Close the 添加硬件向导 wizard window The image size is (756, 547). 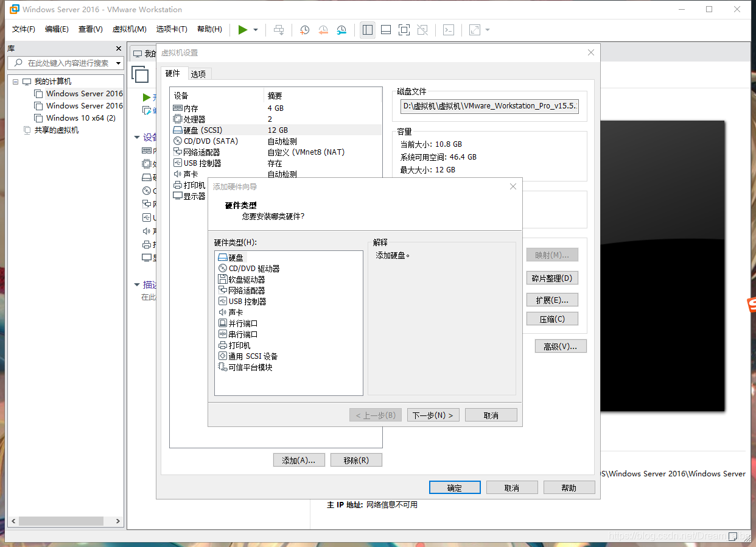[x=513, y=187]
